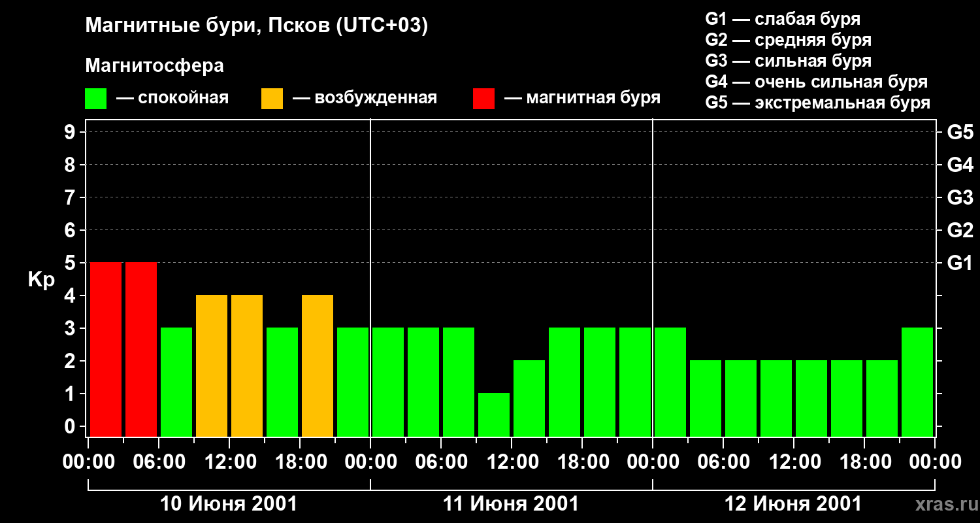Click the 06:00 time label for 12 Июня
This screenshot has width=980, height=523.
point(723,462)
